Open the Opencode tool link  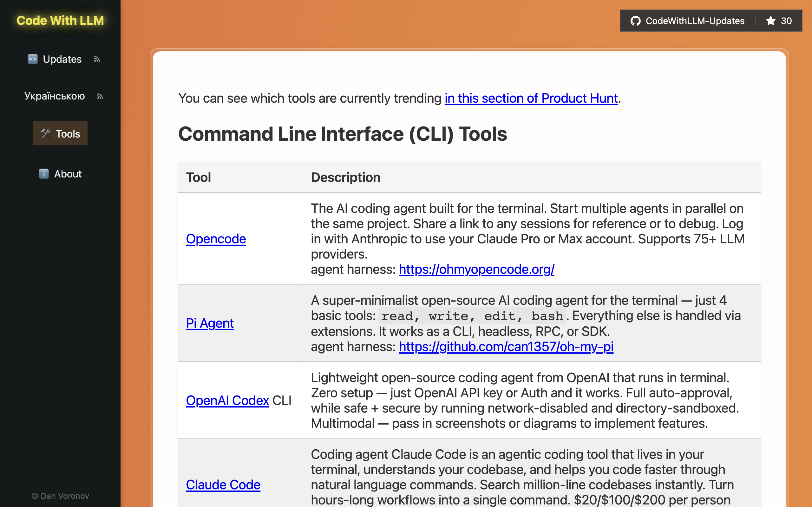pyautogui.click(x=216, y=239)
